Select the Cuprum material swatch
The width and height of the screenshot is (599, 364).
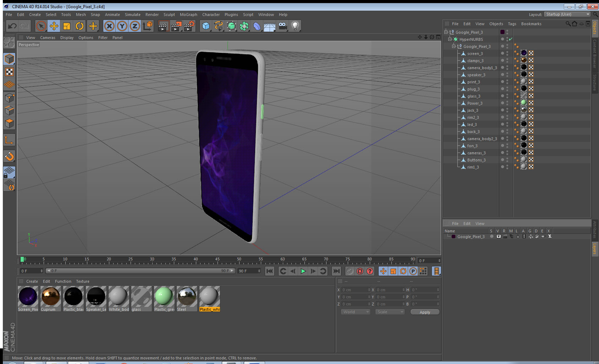(x=51, y=299)
